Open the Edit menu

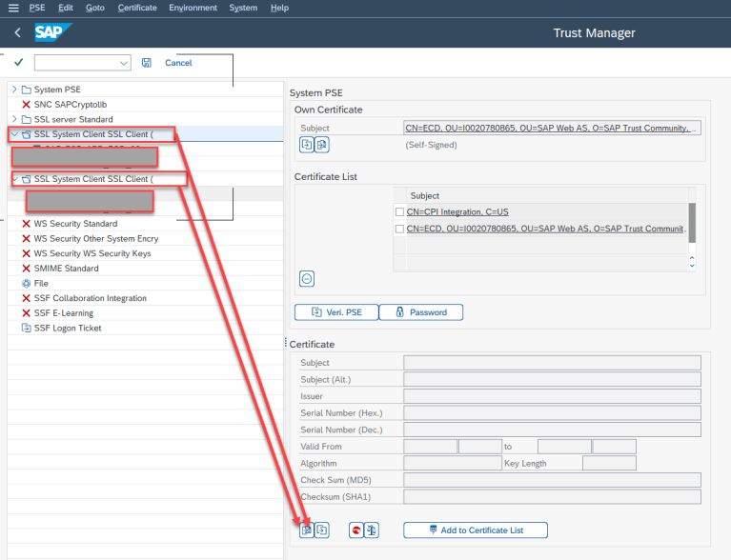66,8
